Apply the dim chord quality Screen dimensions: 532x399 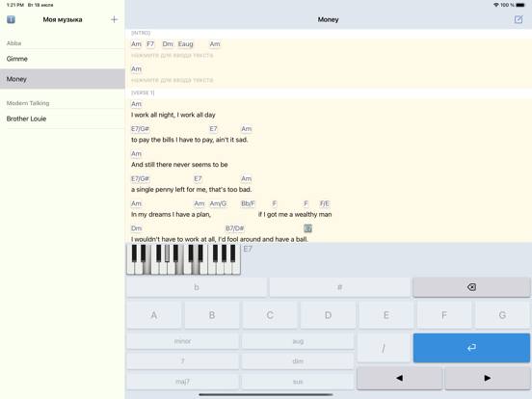298,361
